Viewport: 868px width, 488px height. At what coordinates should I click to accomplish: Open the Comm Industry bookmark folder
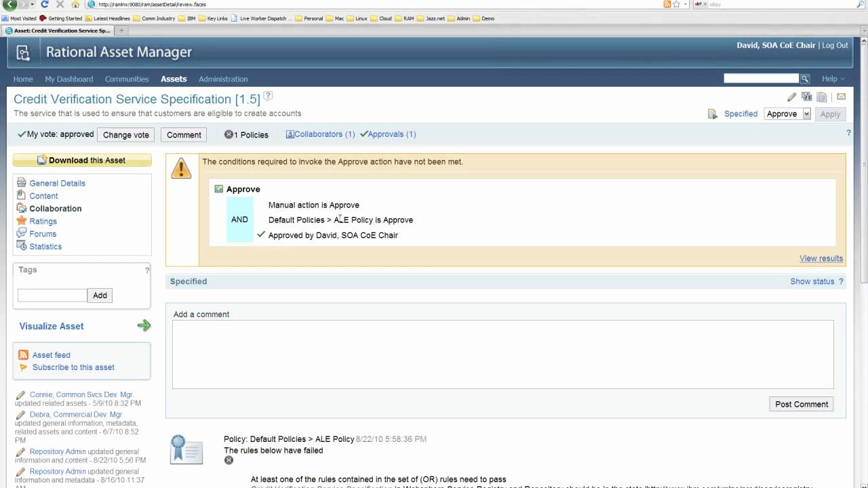154,18
